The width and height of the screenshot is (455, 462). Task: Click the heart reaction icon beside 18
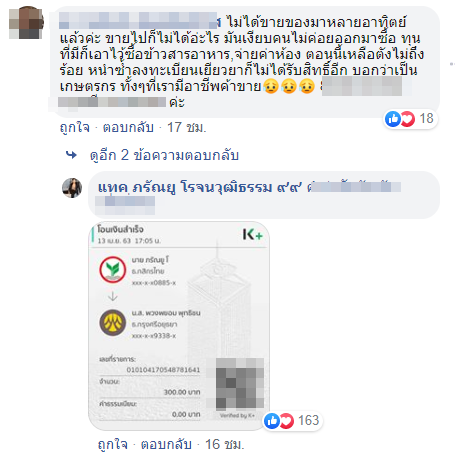(407, 119)
